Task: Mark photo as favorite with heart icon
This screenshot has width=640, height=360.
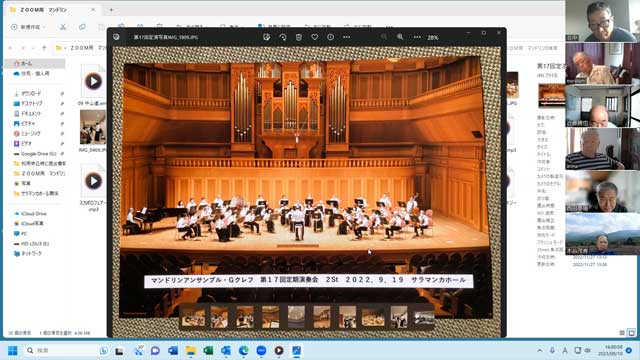Action: click(x=315, y=37)
